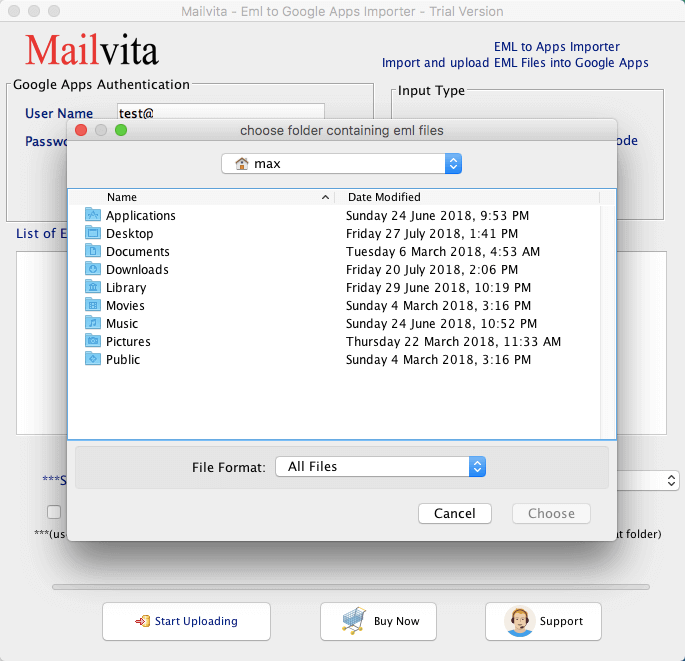Close the folder chooser dialog with red button

(81, 130)
